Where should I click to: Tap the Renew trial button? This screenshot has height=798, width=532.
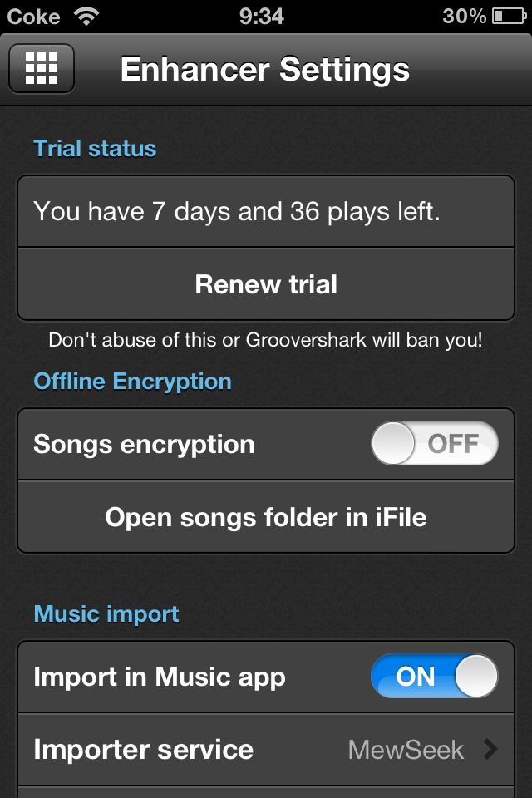266,284
